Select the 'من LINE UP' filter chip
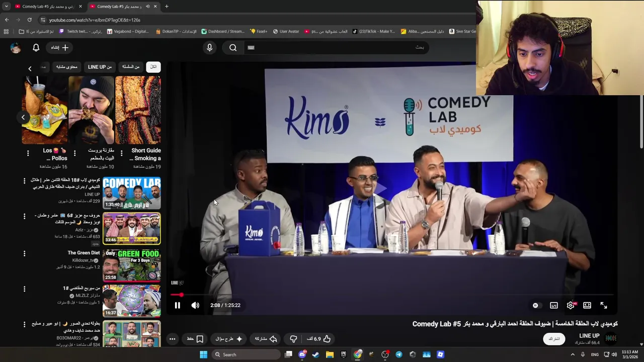644x362 pixels. 100,67
